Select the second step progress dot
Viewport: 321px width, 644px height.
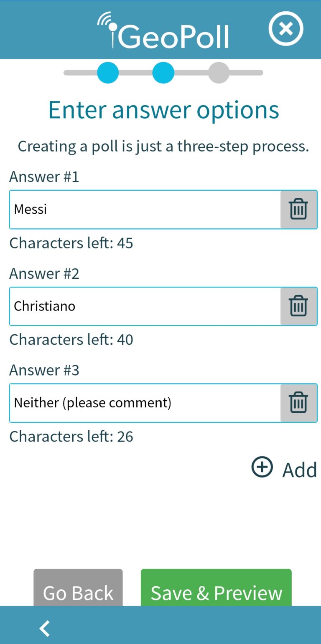click(x=163, y=73)
